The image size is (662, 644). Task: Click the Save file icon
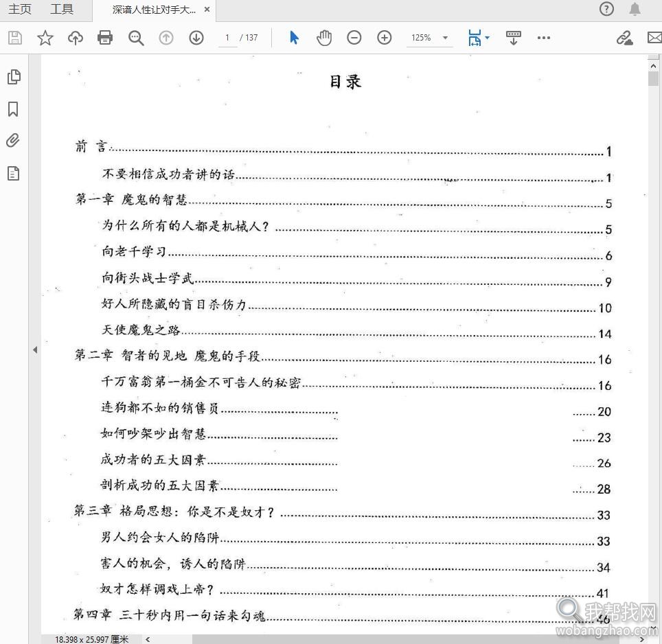click(x=15, y=38)
